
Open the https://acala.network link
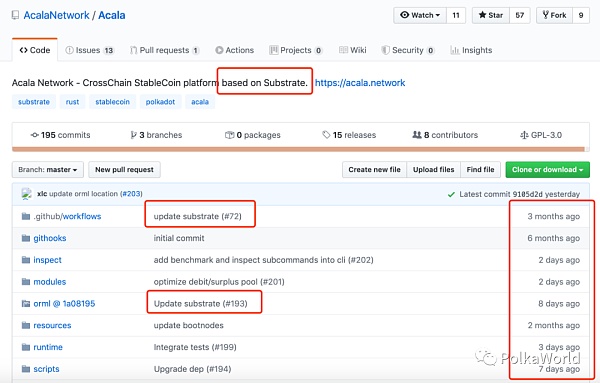coord(360,83)
